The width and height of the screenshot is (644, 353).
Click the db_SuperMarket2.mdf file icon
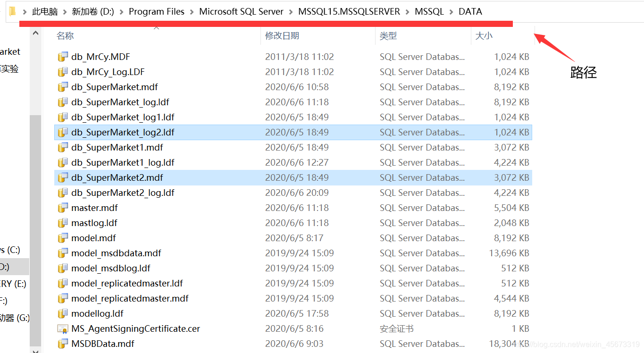tap(62, 177)
